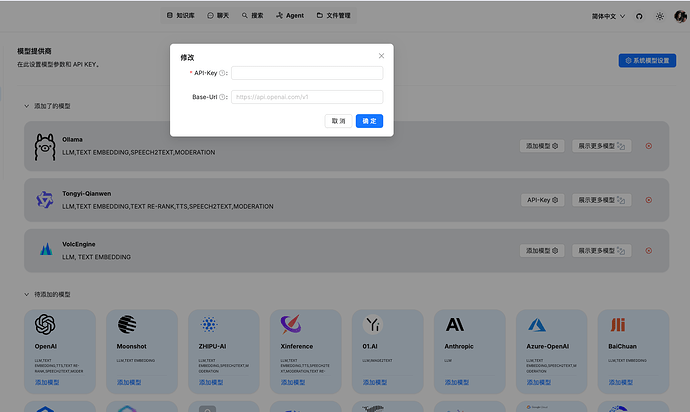Open API-Key settings for Tongyi-Qianwen
The width and height of the screenshot is (690, 412).
coord(542,200)
